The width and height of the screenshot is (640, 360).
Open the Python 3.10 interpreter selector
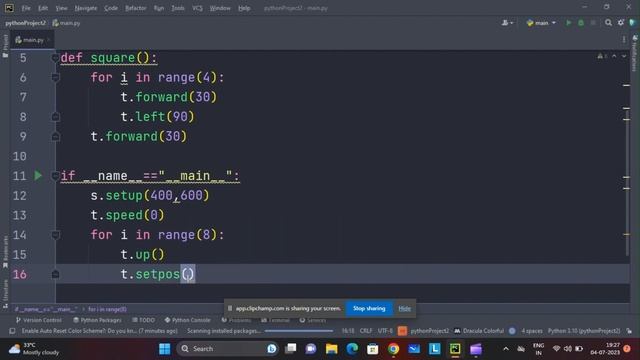(x=584, y=331)
